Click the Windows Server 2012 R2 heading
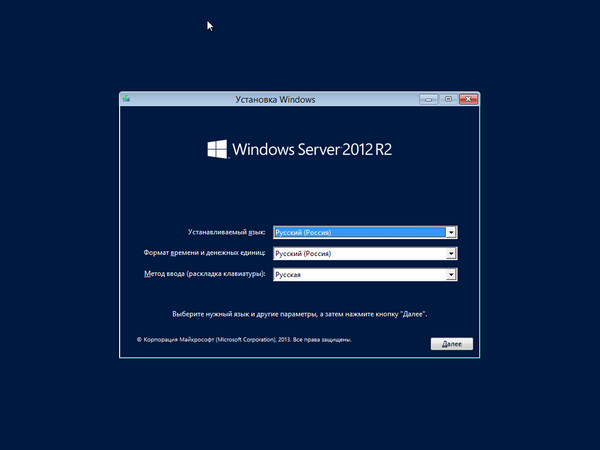Screen dimensions: 600x450 pos(310,150)
